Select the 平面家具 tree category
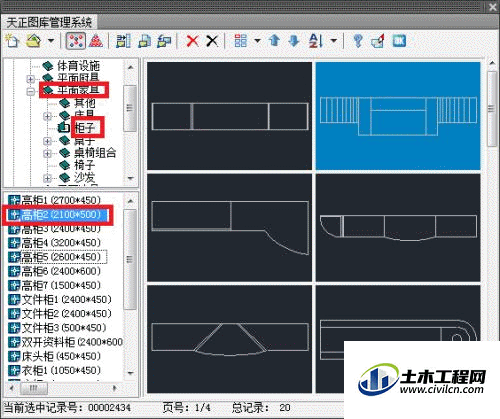The image size is (500, 419). (79, 90)
